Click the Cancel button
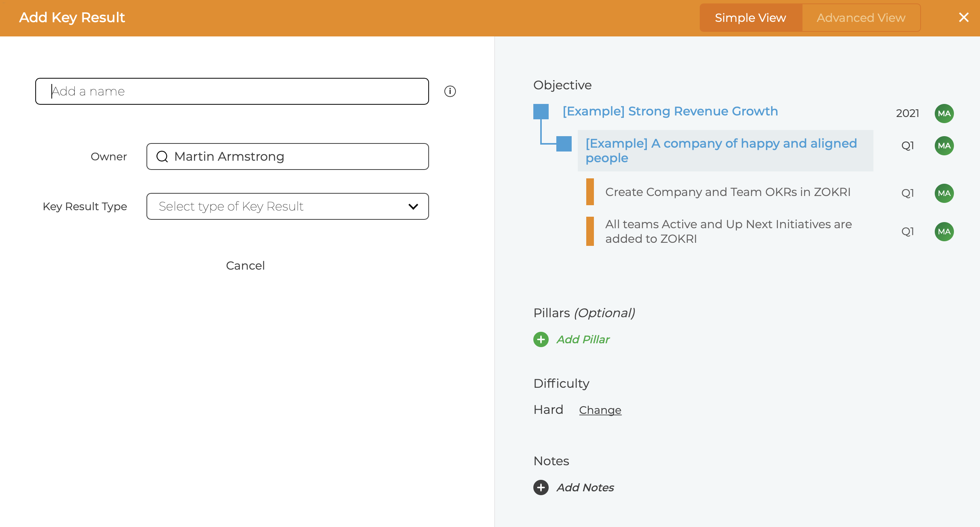This screenshot has width=980, height=527. click(245, 265)
